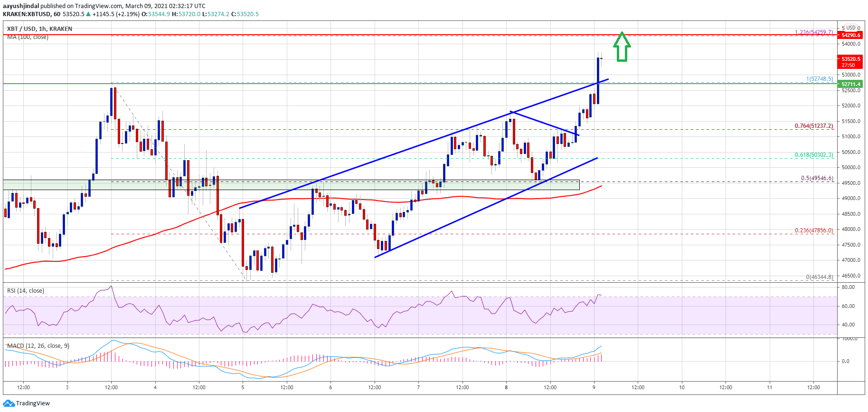Click date 9 on the time axis
Screen dimensions: 868x412
[594, 387]
